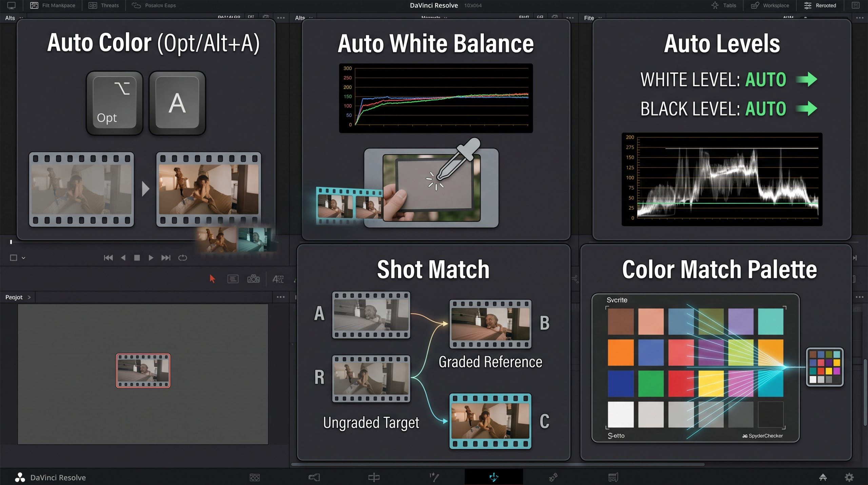Open options menu in Peojot panel header
Screen dimensions: 868x485
click(x=281, y=297)
